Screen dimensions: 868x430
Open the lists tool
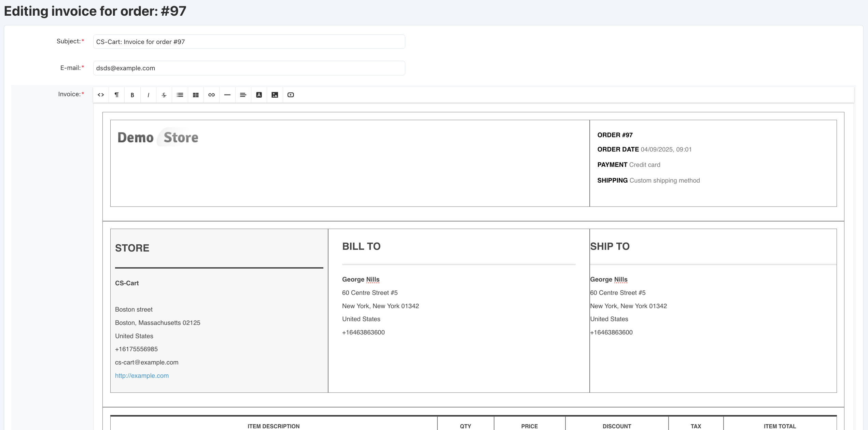point(180,95)
